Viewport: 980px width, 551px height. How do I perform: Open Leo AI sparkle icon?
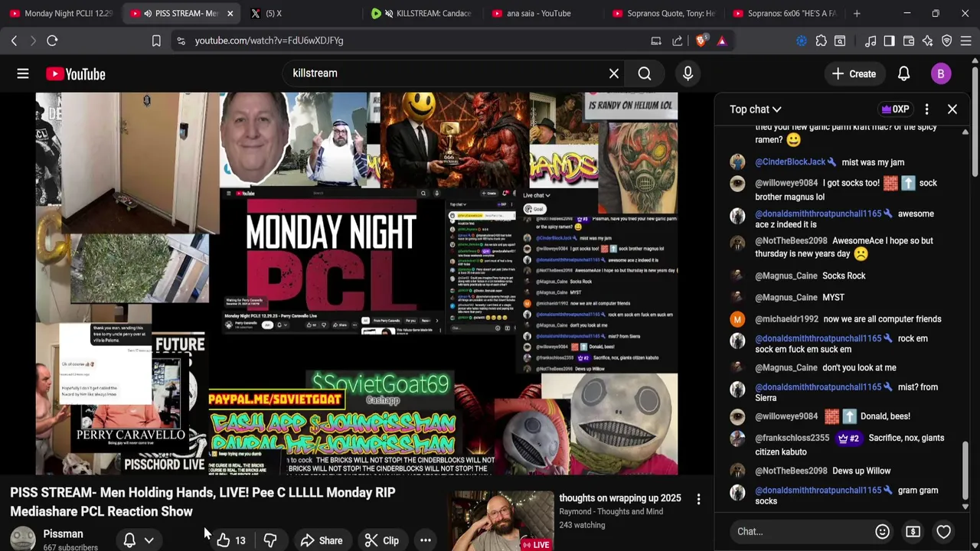tap(927, 41)
